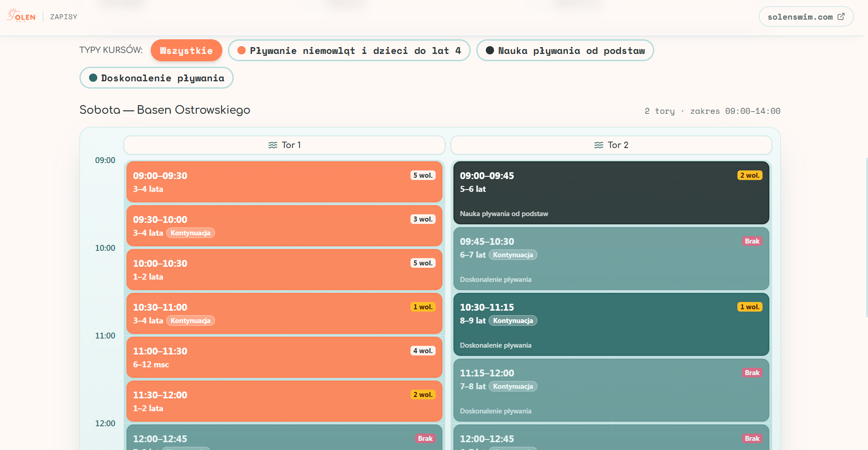
Task: Click the 09:00 time axis label
Action: click(x=105, y=160)
